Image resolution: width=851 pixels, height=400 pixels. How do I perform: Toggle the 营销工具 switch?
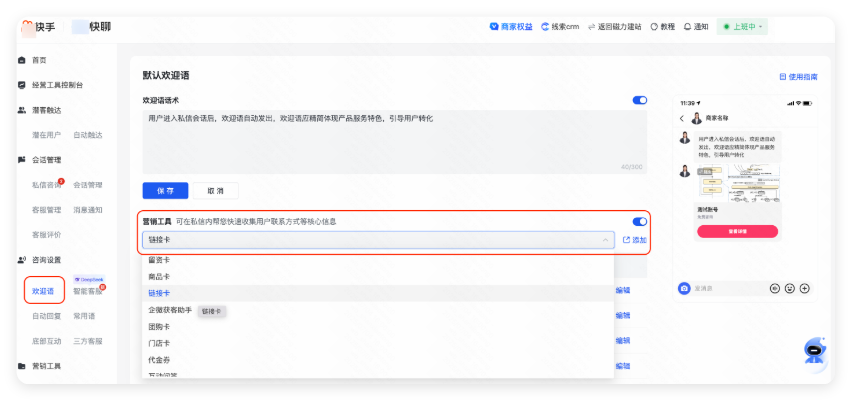tap(639, 221)
